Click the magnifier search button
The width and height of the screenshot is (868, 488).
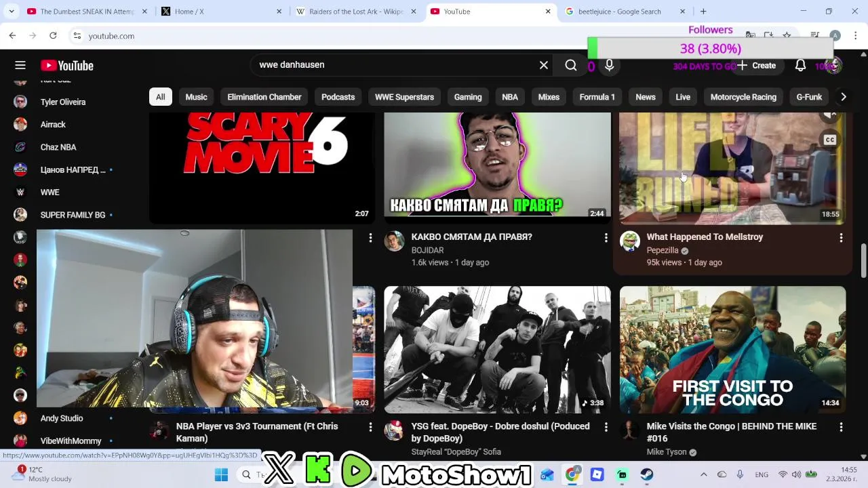[571, 65]
